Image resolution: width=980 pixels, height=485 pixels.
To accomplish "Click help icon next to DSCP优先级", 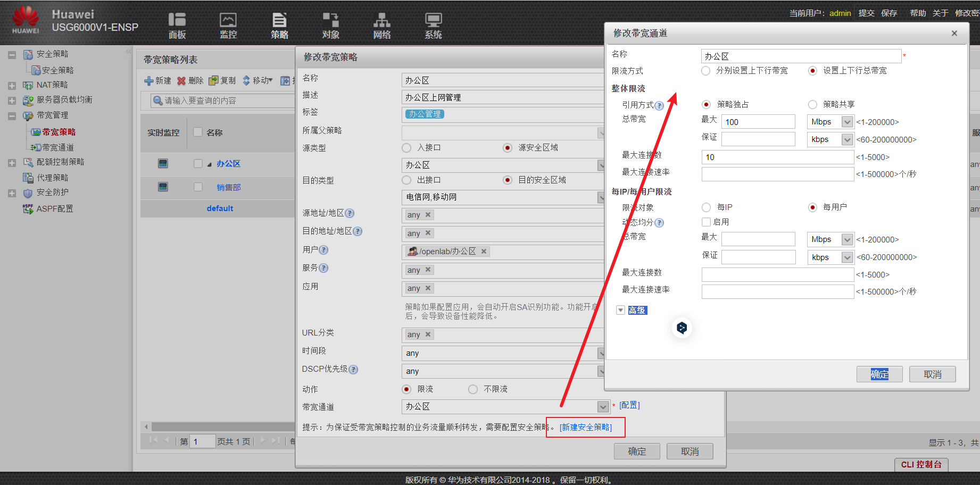I will tap(353, 370).
